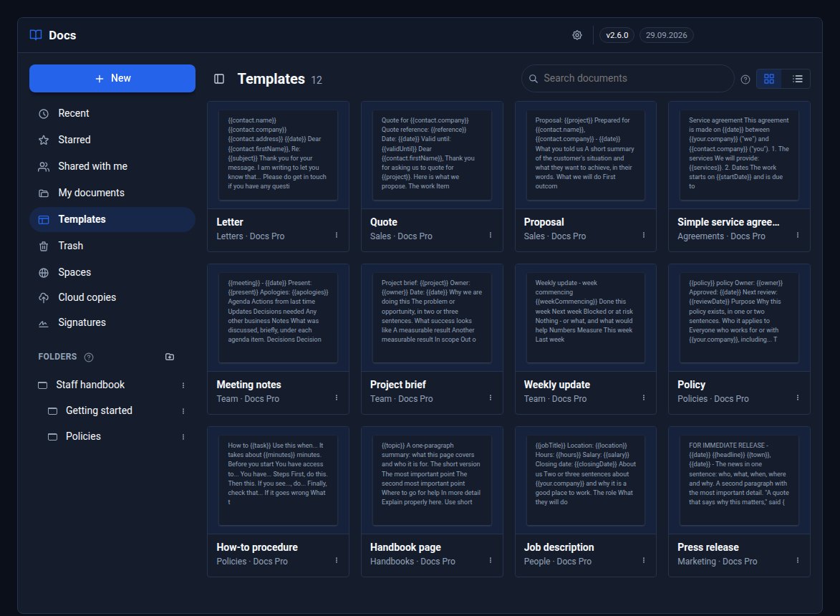Open Signatures section
The width and height of the screenshot is (840, 616).
[x=112, y=322]
